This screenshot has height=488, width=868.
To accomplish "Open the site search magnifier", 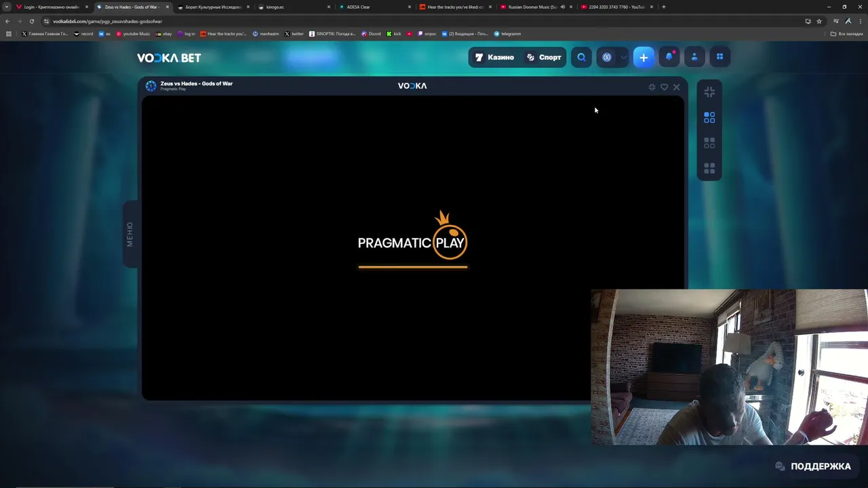I will pos(581,58).
